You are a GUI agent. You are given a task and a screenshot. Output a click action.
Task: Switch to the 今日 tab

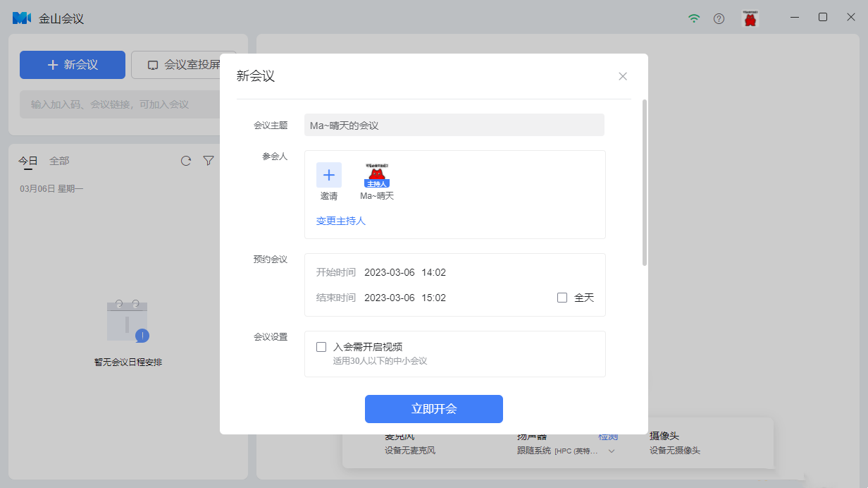(28, 161)
